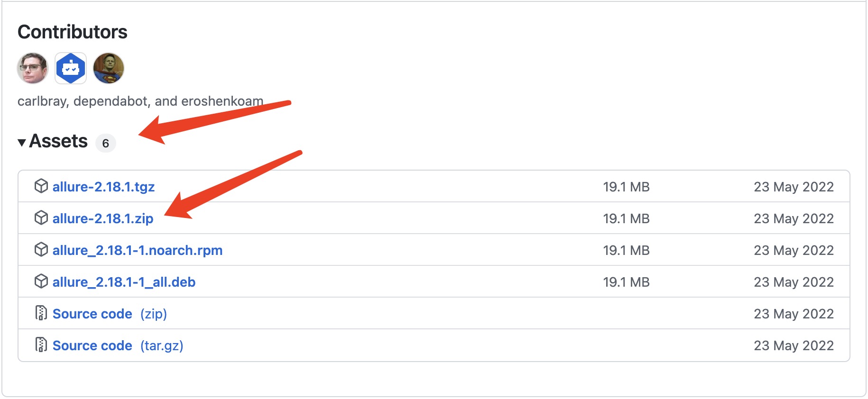Image resolution: width=868 pixels, height=399 pixels.
Task: Open eroshenkoam's contributor avatar
Action: tap(109, 68)
